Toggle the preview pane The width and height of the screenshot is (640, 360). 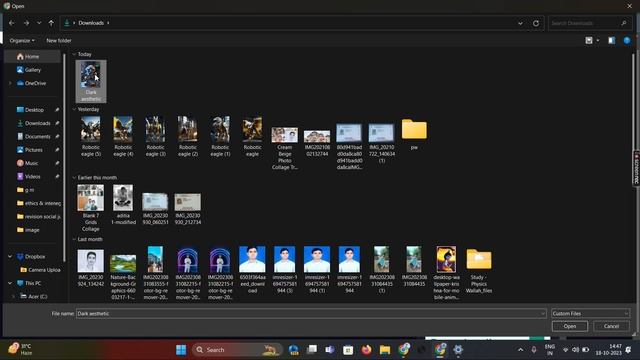coord(611,40)
